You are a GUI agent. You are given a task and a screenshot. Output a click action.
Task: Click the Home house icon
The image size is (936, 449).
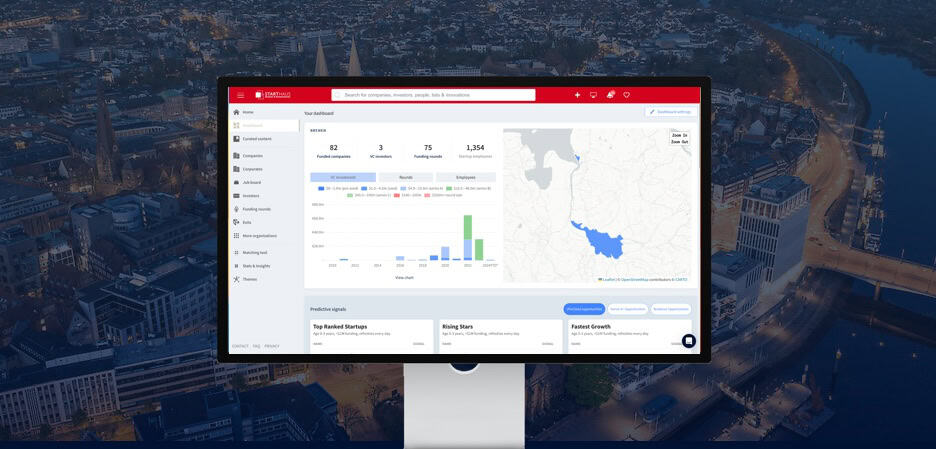click(x=236, y=112)
